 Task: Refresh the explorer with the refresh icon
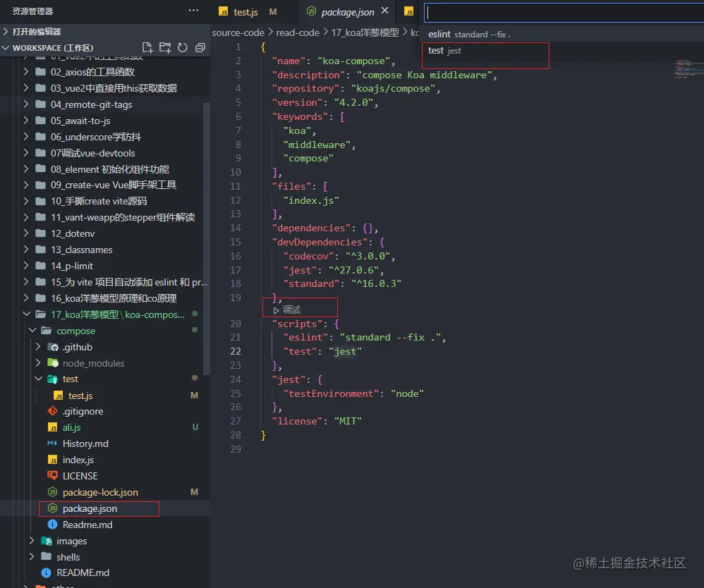(182, 47)
